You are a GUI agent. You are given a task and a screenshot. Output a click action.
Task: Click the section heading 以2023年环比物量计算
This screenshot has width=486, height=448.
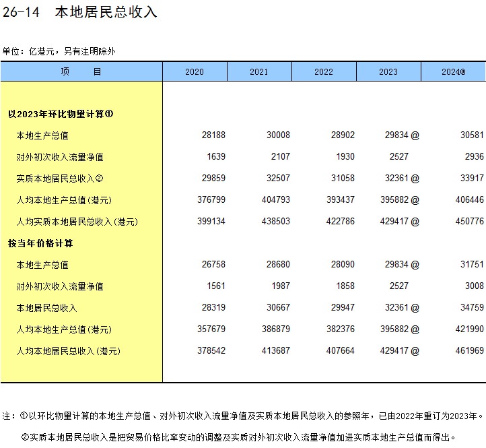(x=61, y=114)
